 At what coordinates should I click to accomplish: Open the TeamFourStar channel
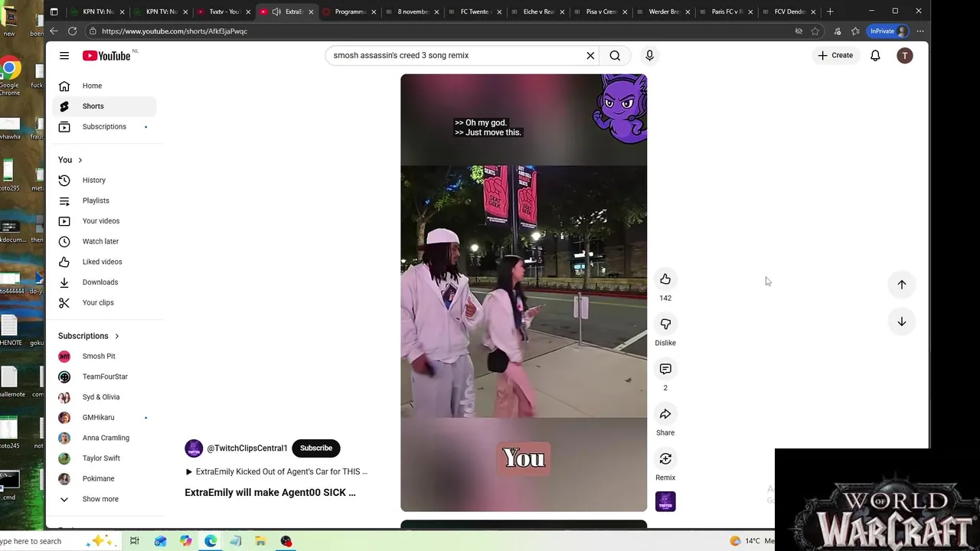tap(104, 377)
